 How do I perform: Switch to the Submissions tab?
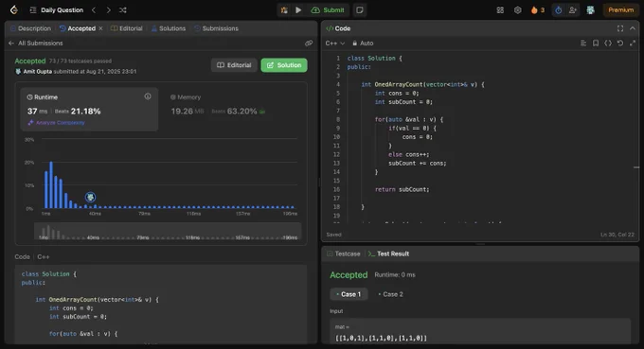tap(216, 28)
